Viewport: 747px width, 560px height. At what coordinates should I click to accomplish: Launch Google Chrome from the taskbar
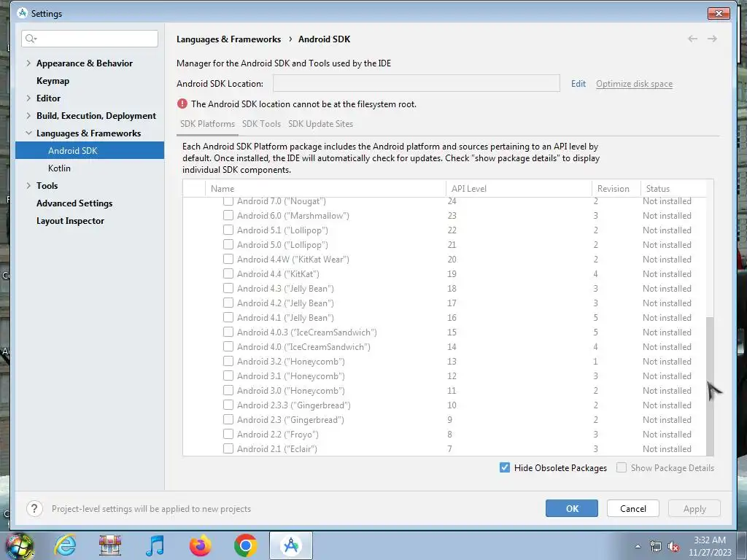[x=245, y=545]
